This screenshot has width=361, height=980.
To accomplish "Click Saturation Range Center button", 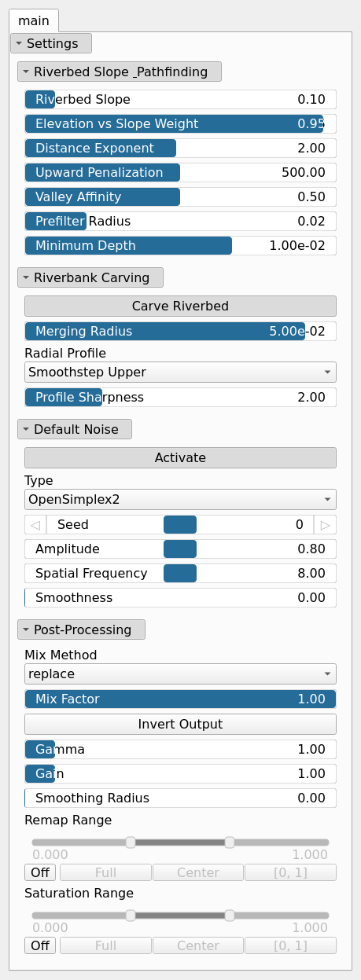I will tap(198, 945).
